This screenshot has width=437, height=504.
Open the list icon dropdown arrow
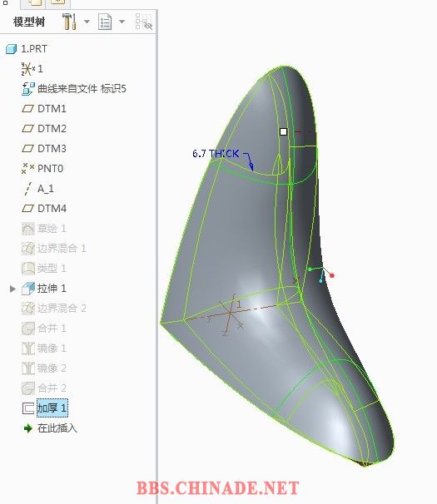(x=122, y=22)
